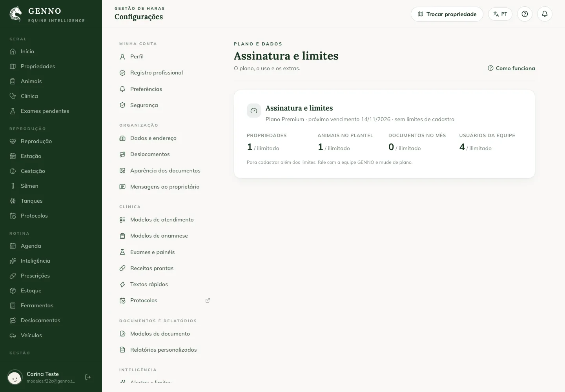This screenshot has width=565, height=392.
Task: Open the Início home icon
Action: [x=13, y=51]
